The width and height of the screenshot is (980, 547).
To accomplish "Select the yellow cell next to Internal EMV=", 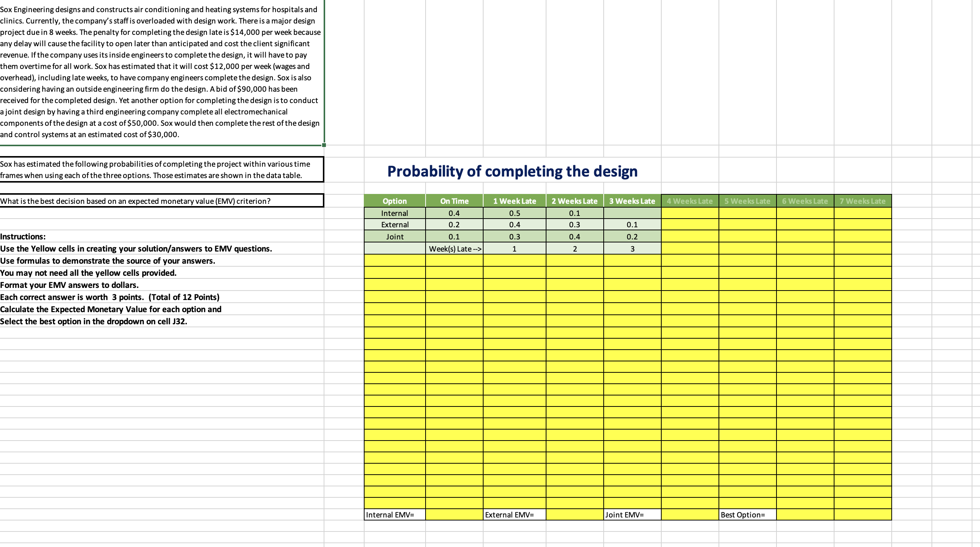I will (x=455, y=515).
